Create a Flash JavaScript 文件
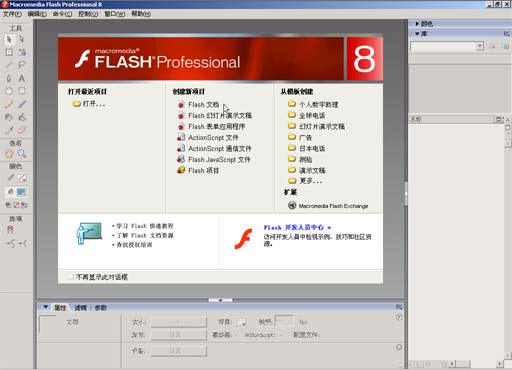Screen dimensions: 512x370 tap(213, 160)
